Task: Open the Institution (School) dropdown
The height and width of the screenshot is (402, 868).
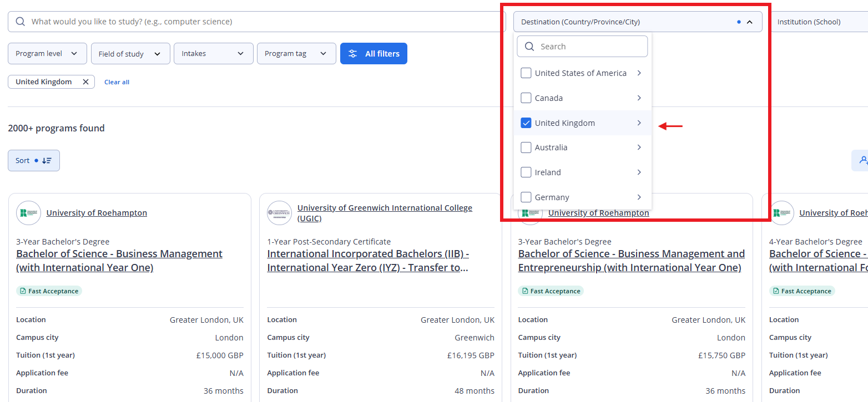Action: coord(819,22)
